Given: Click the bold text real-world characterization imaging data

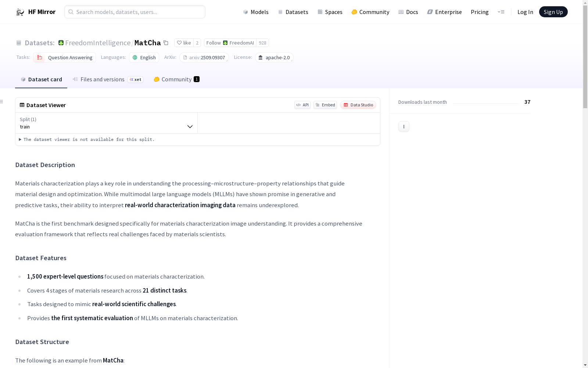Looking at the screenshot, I should [x=180, y=205].
